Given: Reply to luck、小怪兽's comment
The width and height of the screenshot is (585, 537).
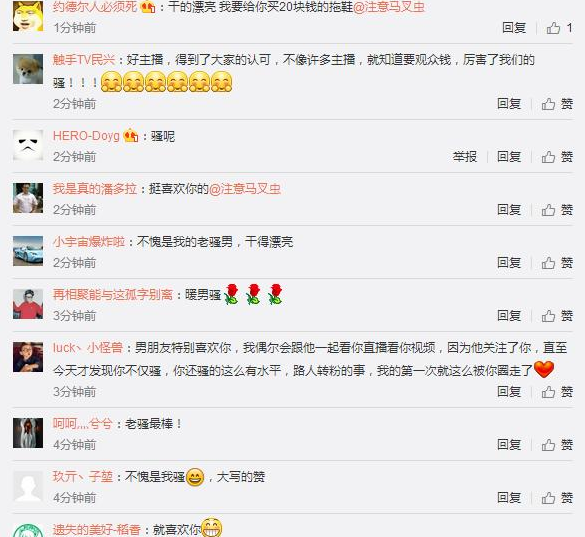Looking at the screenshot, I should (509, 391).
